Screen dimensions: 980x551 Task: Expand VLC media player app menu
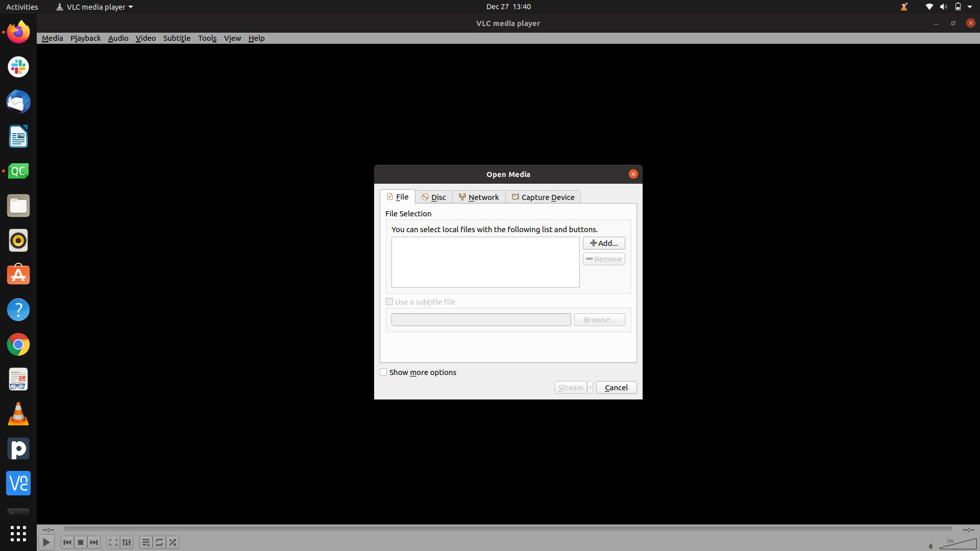coord(94,7)
